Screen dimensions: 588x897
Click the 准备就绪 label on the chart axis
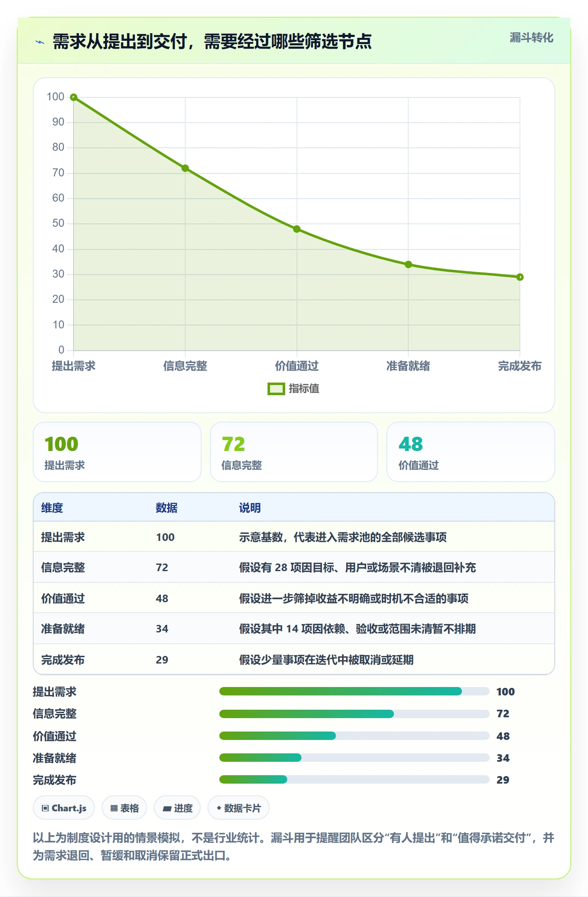coord(408,366)
